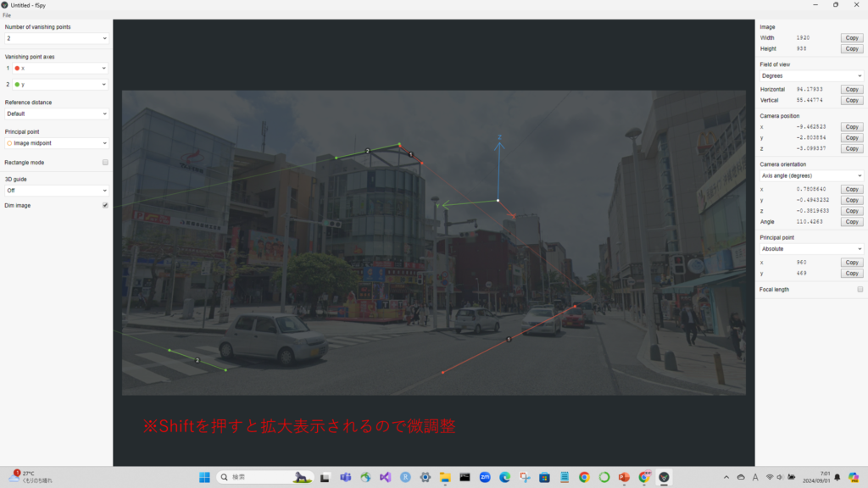Open Microsoft Edge from the taskbar
Image resolution: width=868 pixels, height=488 pixels.
tap(504, 477)
